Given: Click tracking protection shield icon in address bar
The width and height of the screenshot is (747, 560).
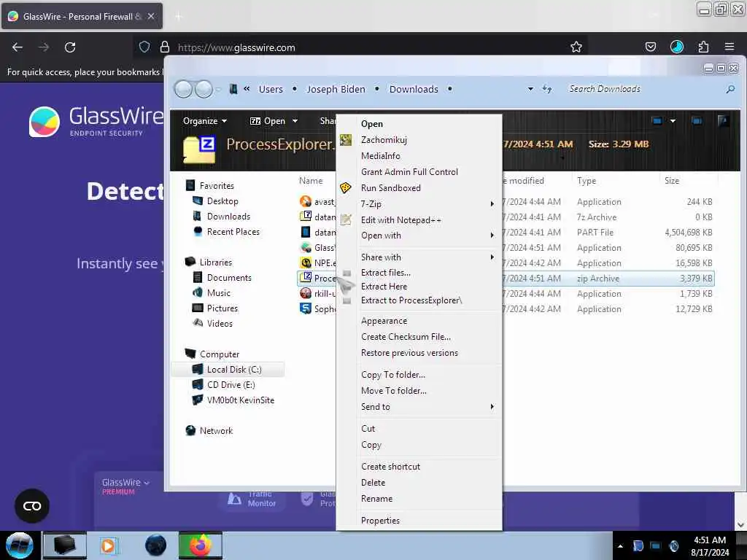Looking at the screenshot, I should tap(144, 47).
